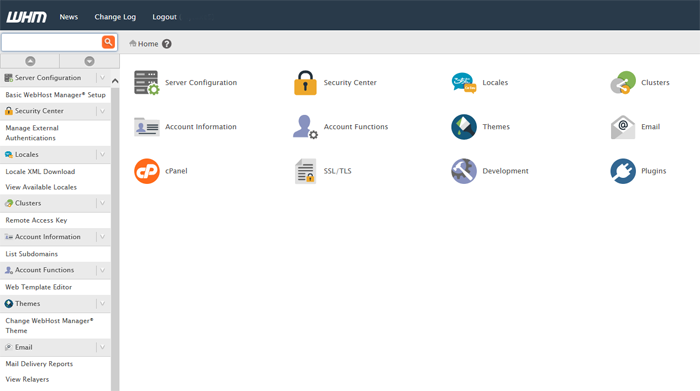Click the SSL/TLS label in main panel
Image resolution: width=700 pixels, height=391 pixels.
pyautogui.click(x=338, y=171)
